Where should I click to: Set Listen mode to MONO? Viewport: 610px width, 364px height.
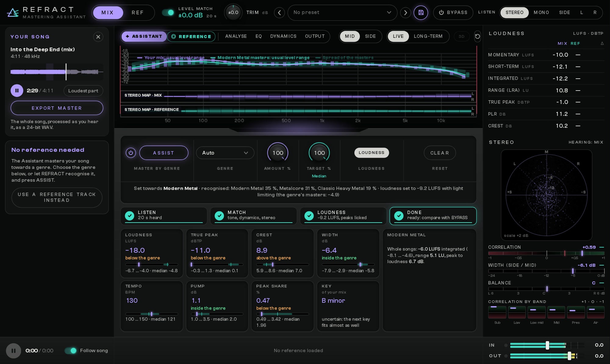541,12
